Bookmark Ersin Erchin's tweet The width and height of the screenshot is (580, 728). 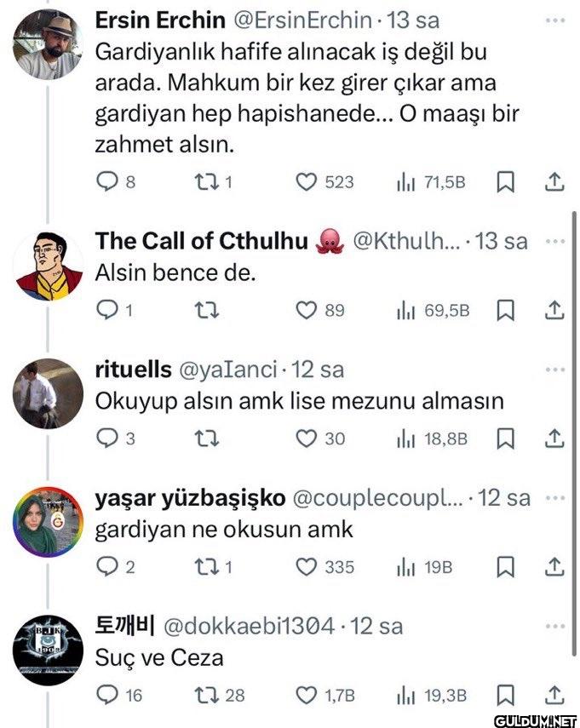click(x=504, y=181)
